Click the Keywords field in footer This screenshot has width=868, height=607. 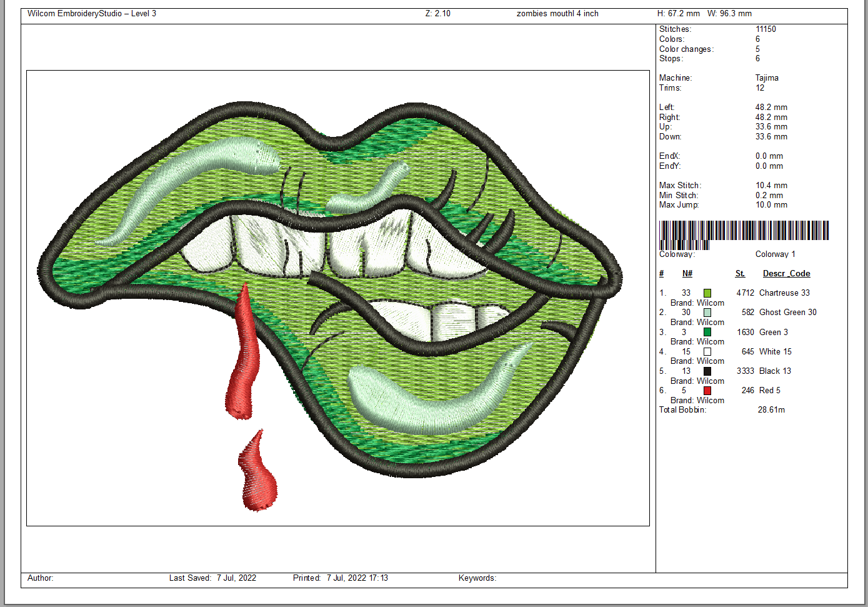(x=477, y=578)
